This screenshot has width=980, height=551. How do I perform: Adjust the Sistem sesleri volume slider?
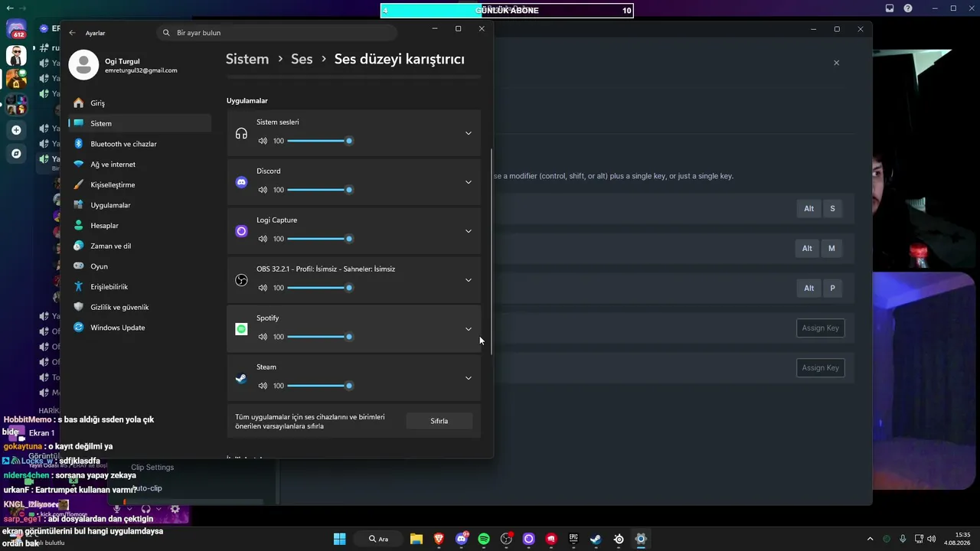[x=320, y=141]
